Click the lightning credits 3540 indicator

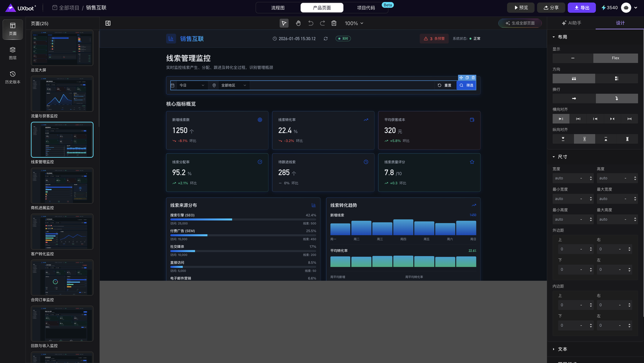[x=610, y=8]
